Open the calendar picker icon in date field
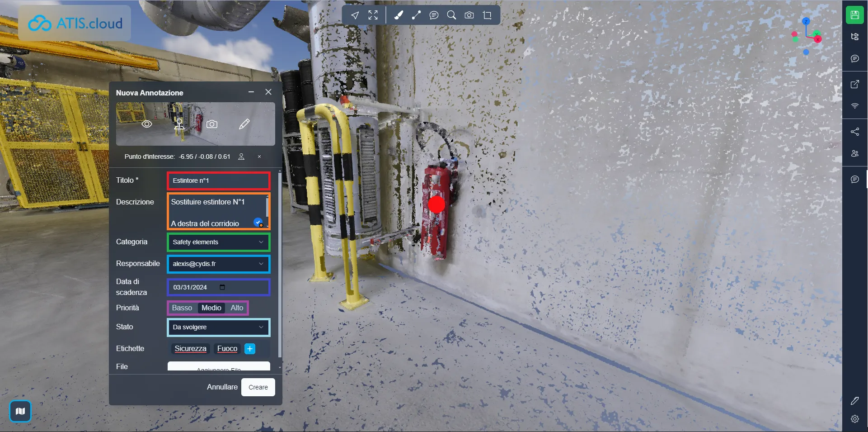868x432 pixels. [222, 287]
